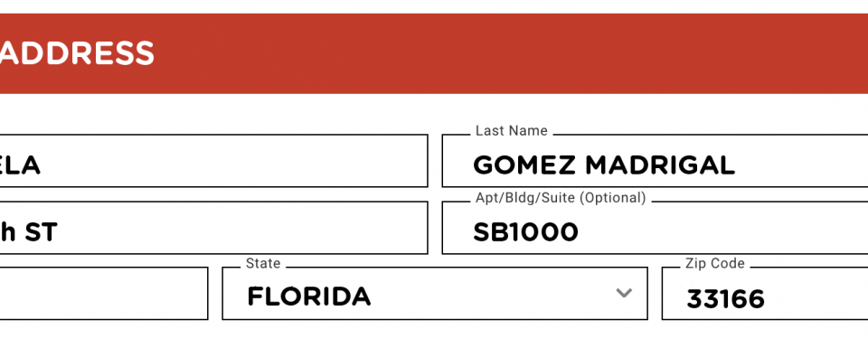Click the FLORIDA selected value text
Screen dimensions: 868x339
[309, 297]
